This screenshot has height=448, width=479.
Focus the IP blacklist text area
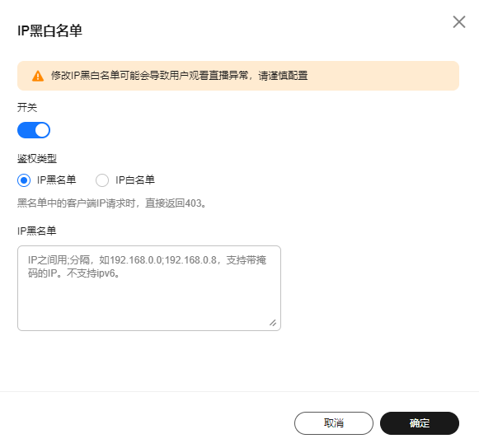point(149,288)
